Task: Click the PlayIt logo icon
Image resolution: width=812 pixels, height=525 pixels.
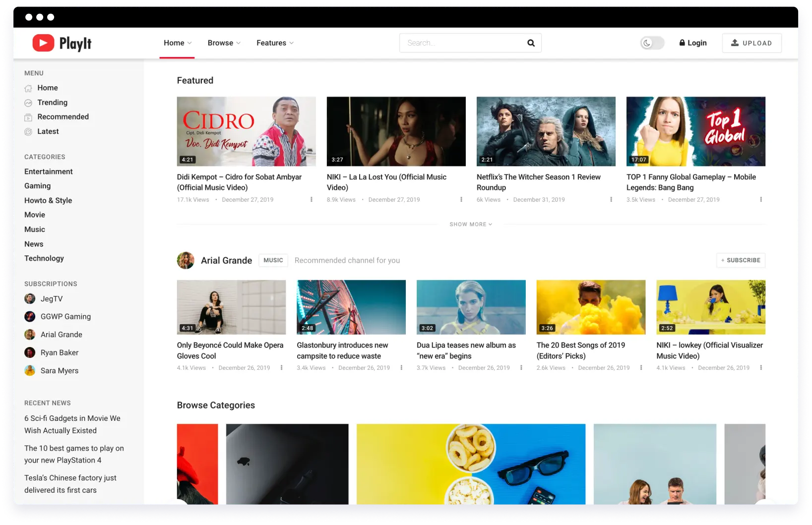Action: tap(44, 43)
